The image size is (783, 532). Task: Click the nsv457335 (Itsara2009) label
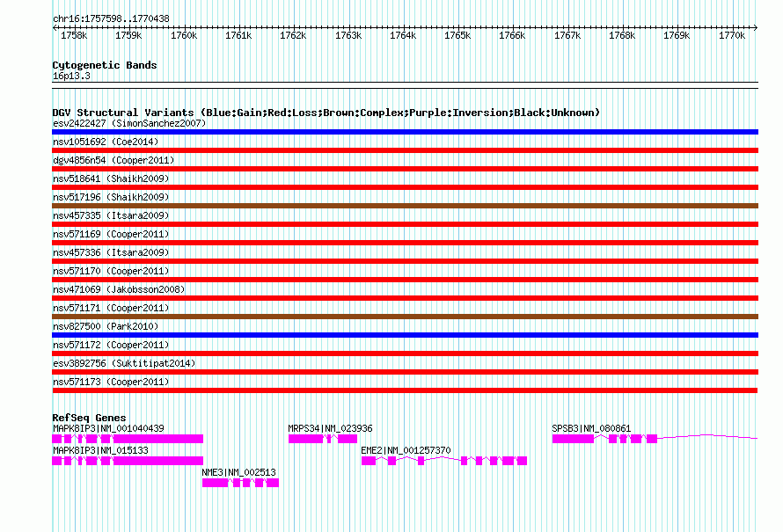pos(111,215)
